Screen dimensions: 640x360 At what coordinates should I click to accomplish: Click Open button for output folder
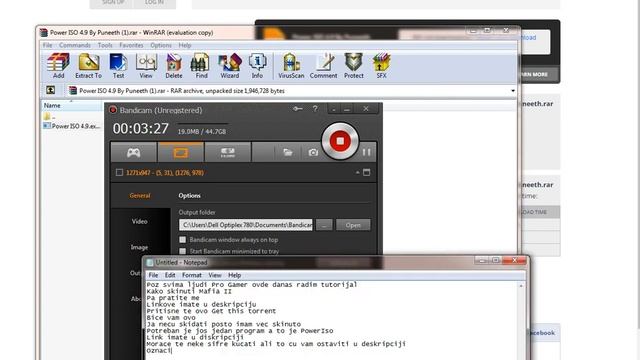(353, 225)
